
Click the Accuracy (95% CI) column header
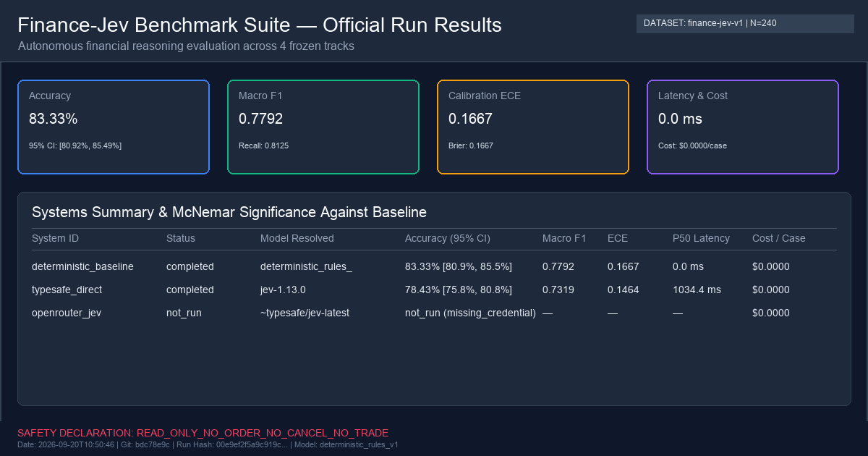pos(448,238)
